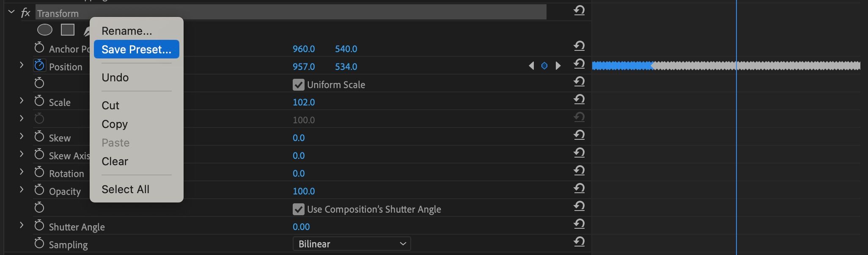Toggle the Anchor Point stopwatch

point(39,48)
